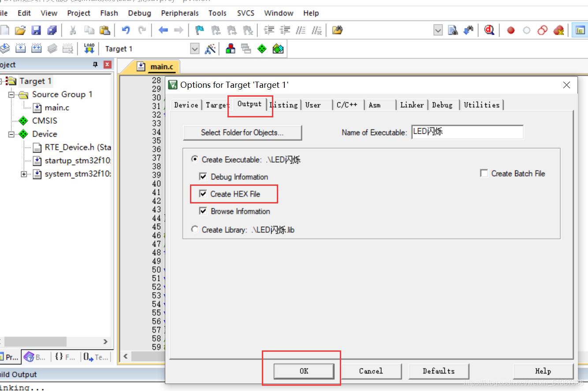Image resolution: width=588 pixels, height=391 pixels.
Task: Open the File Extensions colored blocks icon
Action: [x=230, y=49]
